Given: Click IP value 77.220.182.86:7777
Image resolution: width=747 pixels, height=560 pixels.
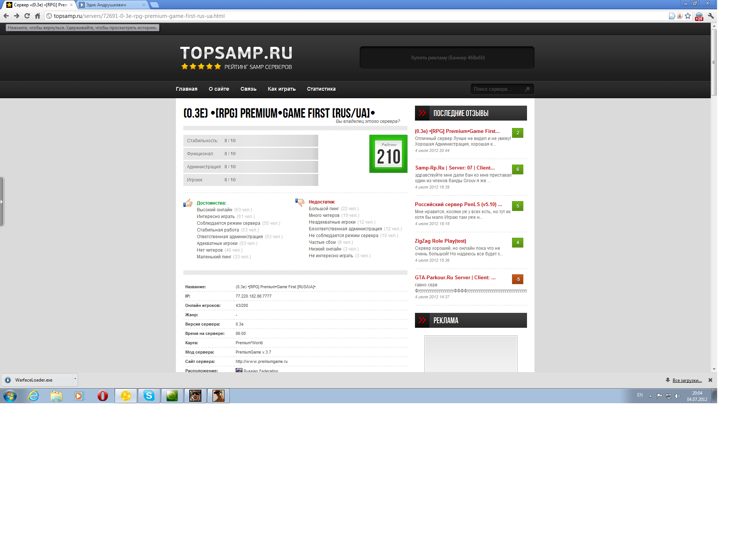Looking at the screenshot, I should pos(254,296).
